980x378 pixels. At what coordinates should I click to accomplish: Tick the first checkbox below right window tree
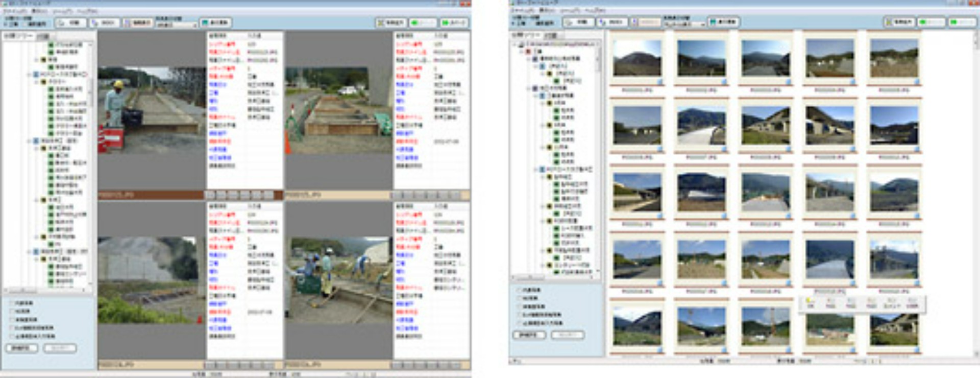(519, 290)
